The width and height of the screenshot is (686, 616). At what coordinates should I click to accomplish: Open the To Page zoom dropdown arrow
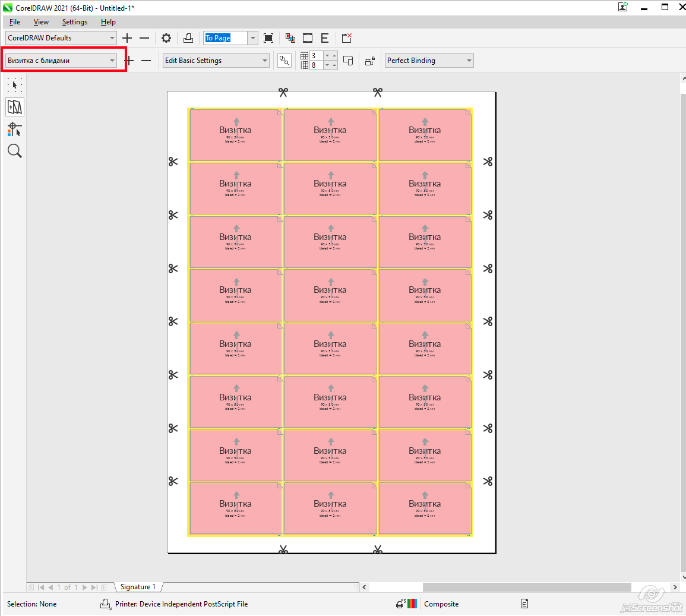click(x=253, y=38)
